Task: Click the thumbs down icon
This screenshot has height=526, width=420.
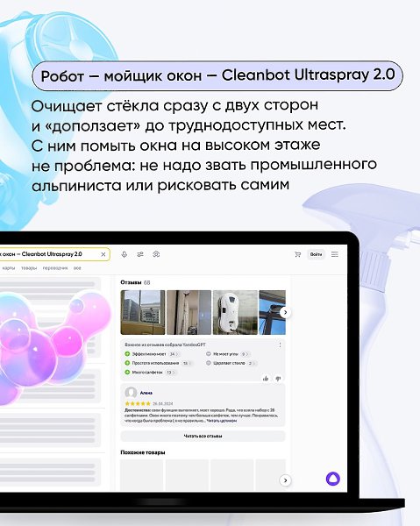Action: 278,379
